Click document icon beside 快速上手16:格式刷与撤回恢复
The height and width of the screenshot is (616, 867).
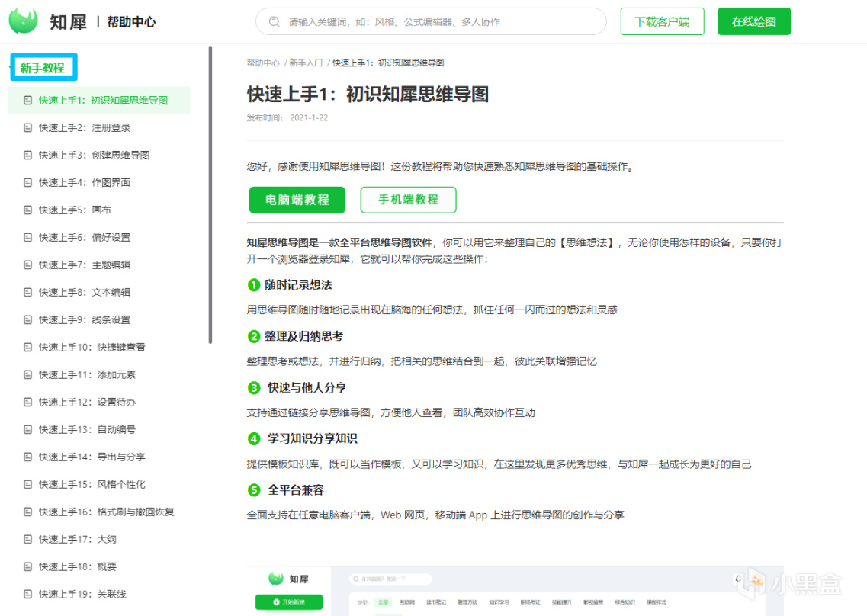pyautogui.click(x=27, y=512)
